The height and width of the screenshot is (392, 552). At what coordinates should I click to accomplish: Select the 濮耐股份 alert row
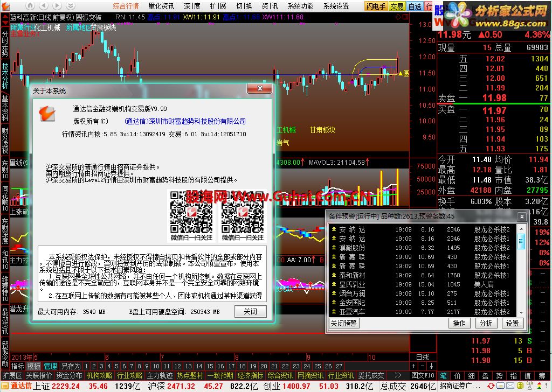423,248
